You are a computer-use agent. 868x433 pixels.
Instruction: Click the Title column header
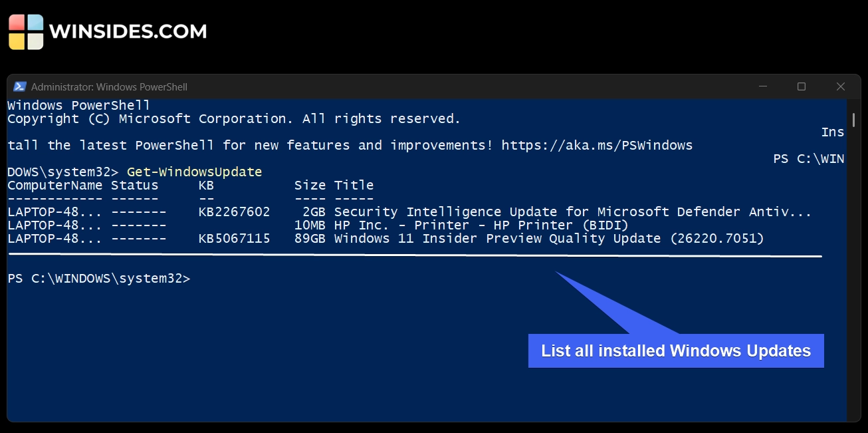[x=354, y=185]
